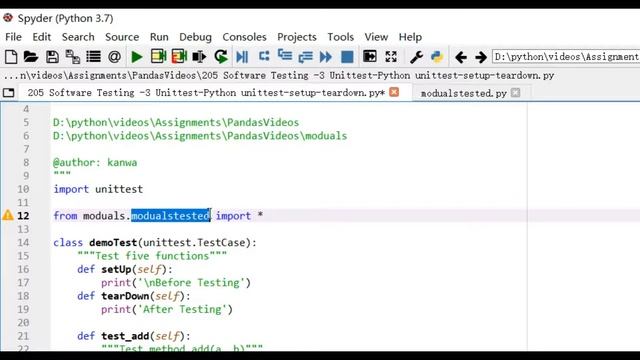Start debugging with the debug file icon
Image resolution: width=640 pixels, height=360 pixels.
242,57
